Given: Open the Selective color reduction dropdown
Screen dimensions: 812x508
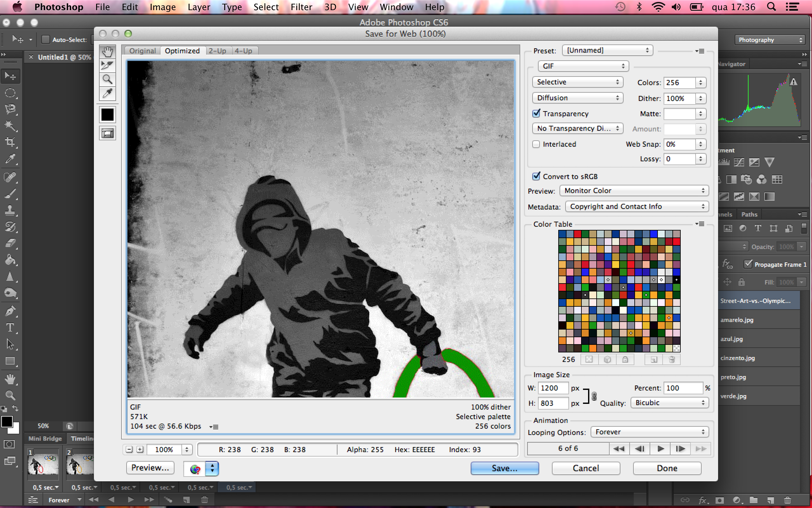Looking at the screenshot, I should (578, 82).
